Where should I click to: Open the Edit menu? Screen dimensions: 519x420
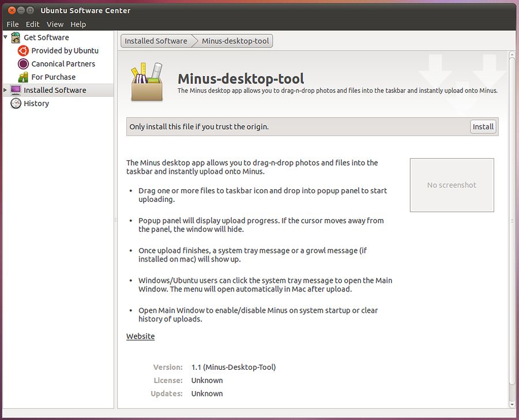point(33,24)
